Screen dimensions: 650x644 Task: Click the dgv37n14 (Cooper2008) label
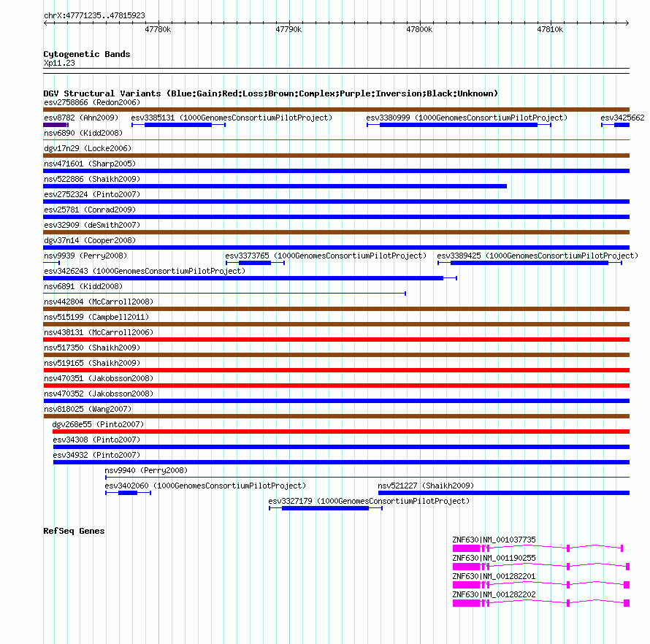click(x=90, y=240)
